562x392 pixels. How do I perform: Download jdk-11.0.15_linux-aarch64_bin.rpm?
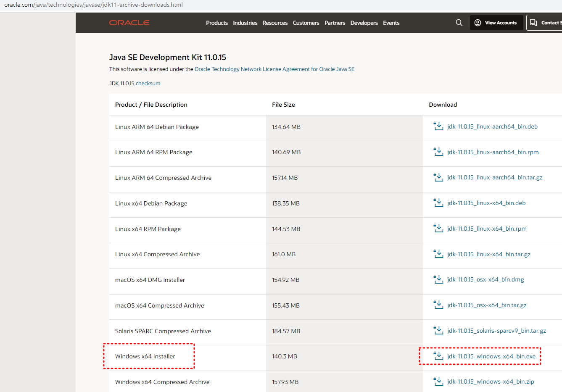click(x=493, y=152)
